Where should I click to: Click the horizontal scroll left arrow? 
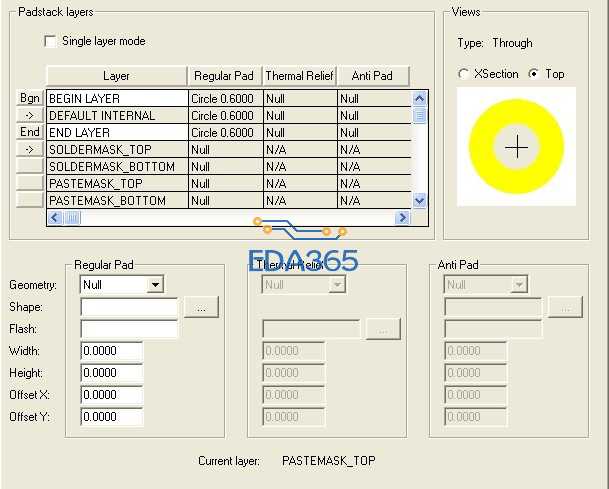click(x=55, y=218)
